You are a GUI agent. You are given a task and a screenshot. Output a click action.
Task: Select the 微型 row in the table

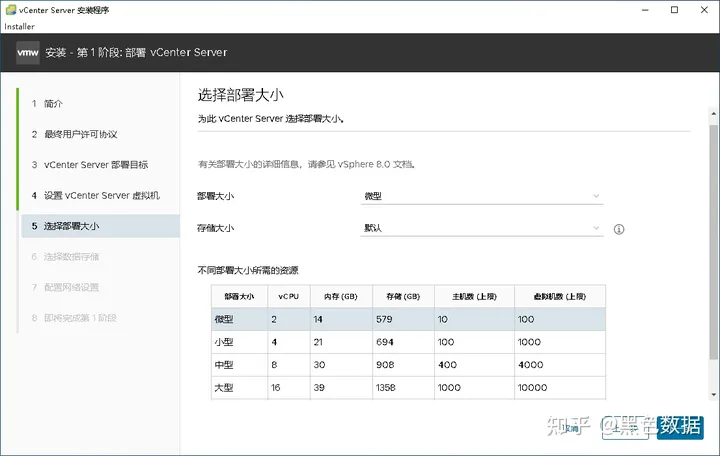(x=408, y=319)
